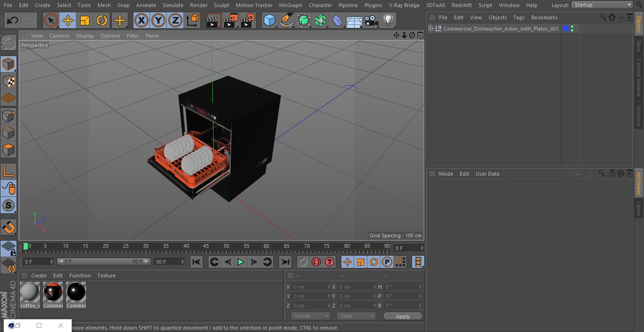The height and width of the screenshot is (332, 644).
Task: Open the MoGraph menu
Action: click(290, 5)
